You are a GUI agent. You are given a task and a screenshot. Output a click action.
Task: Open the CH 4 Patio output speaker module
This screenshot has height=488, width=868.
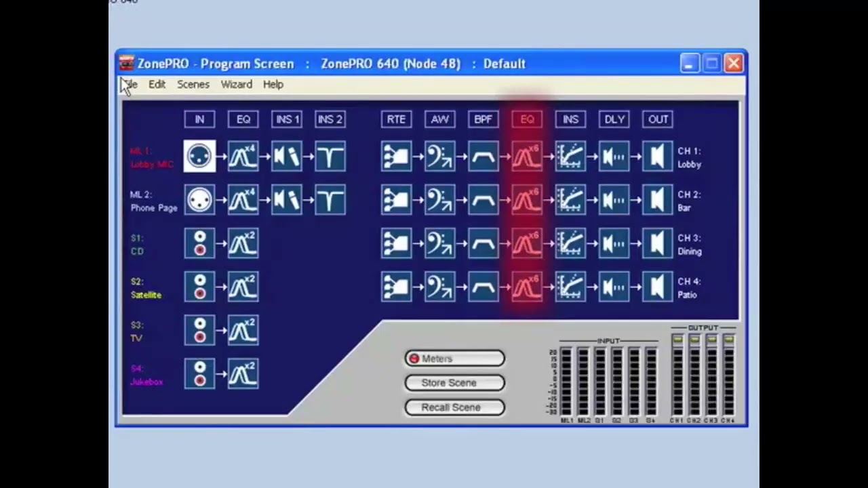(657, 287)
